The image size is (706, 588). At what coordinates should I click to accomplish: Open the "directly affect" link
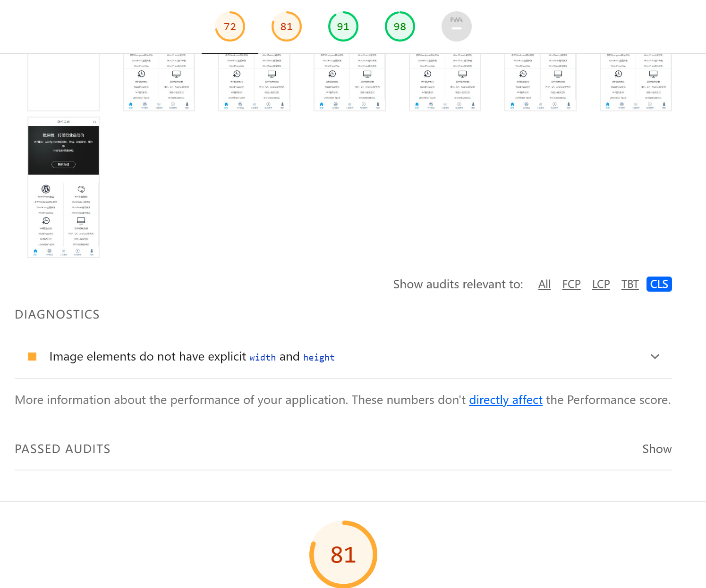tap(506, 400)
